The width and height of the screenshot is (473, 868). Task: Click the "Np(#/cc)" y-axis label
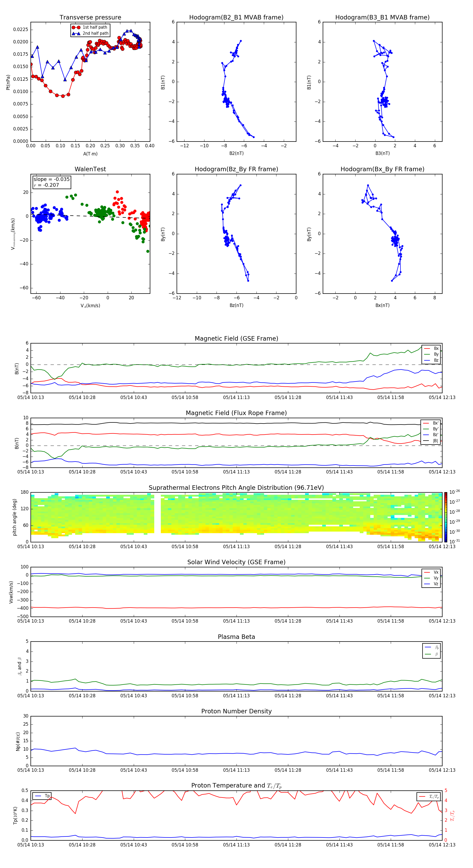point(18,741)
